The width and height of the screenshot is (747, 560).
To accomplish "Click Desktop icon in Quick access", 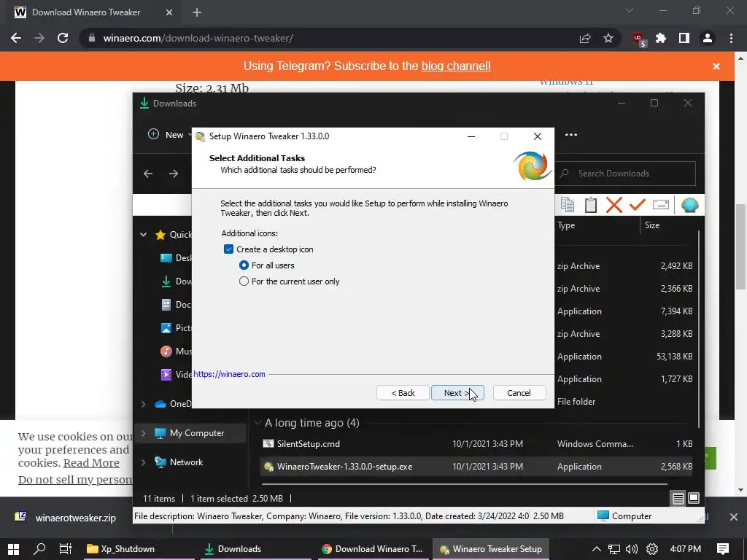I will (x=166, y=258).
